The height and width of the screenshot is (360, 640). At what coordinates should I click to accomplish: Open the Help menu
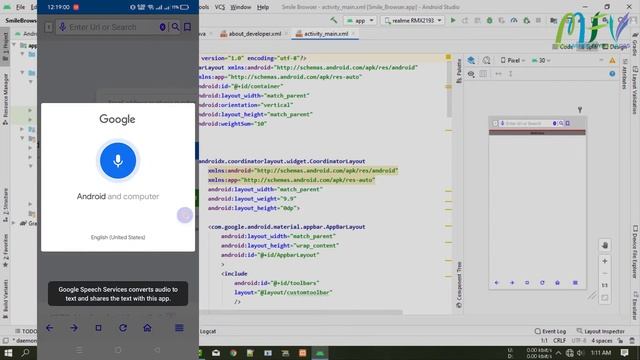(263, 7)
